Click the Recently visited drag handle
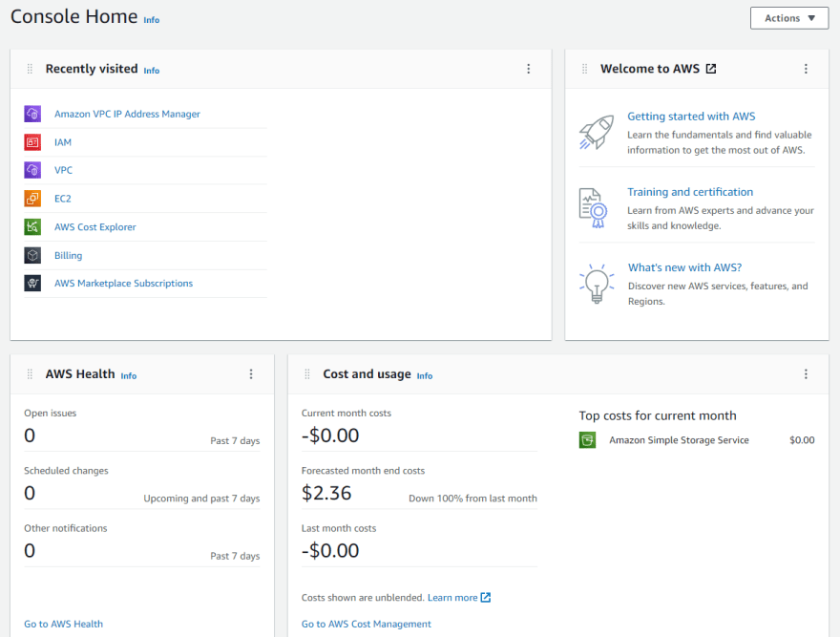The height and width of the screenshot is (637, 840). click(30, 69)
